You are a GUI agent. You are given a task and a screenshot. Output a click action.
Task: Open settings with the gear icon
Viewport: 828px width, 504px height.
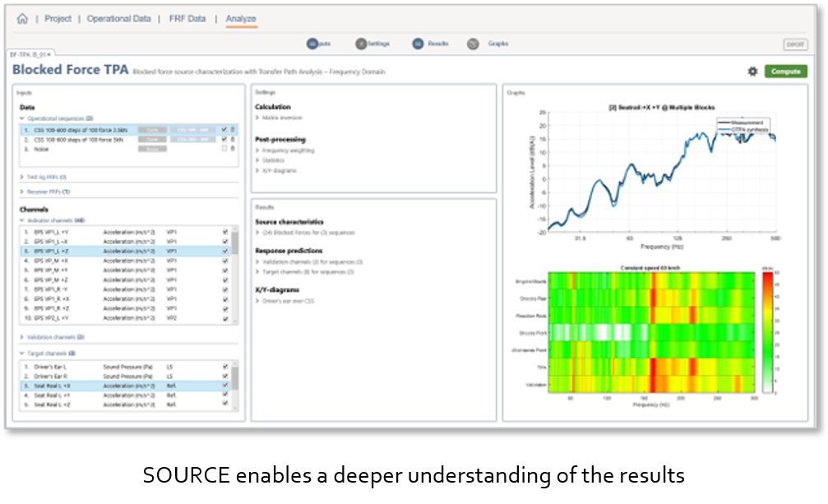point(752,72)
